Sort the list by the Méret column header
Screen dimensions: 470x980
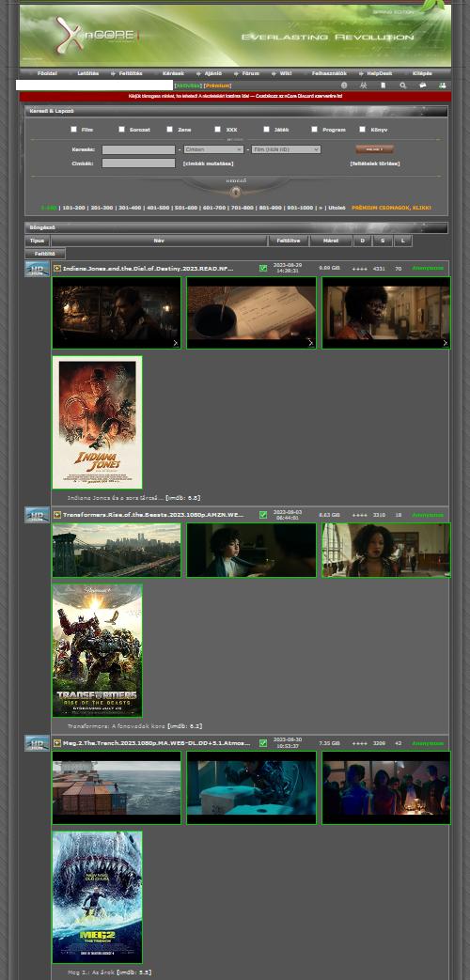(331, 241)
